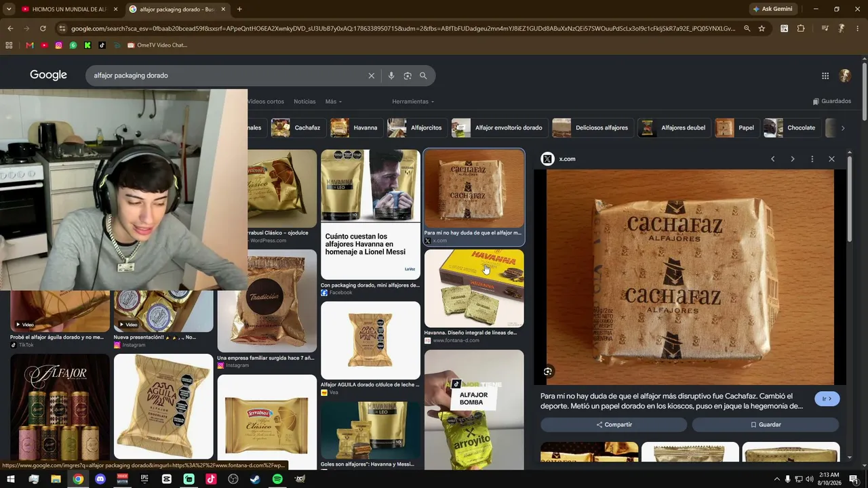The image size is (868, 488).
Task: Filter by Alfajor envoltorio dorado chip
Action: pyautogui.click(x=498, y=128)
